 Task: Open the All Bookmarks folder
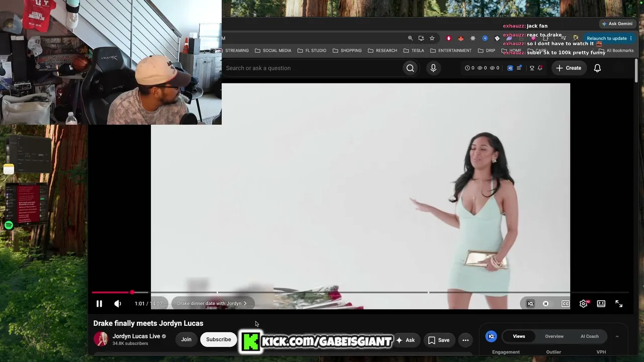(616, 50)
